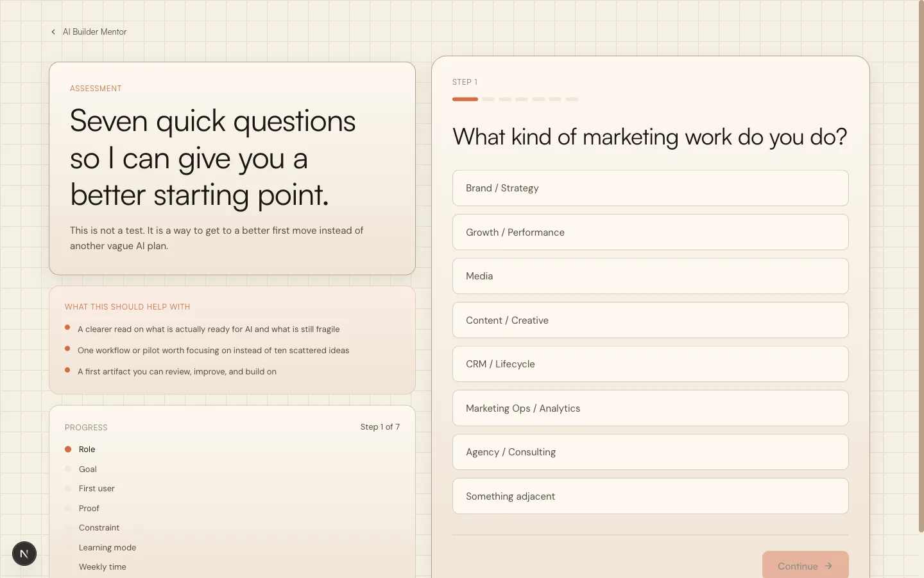
Task: Click bullet text 'A first artifact you can review'
Action: [x=177, y=372]
